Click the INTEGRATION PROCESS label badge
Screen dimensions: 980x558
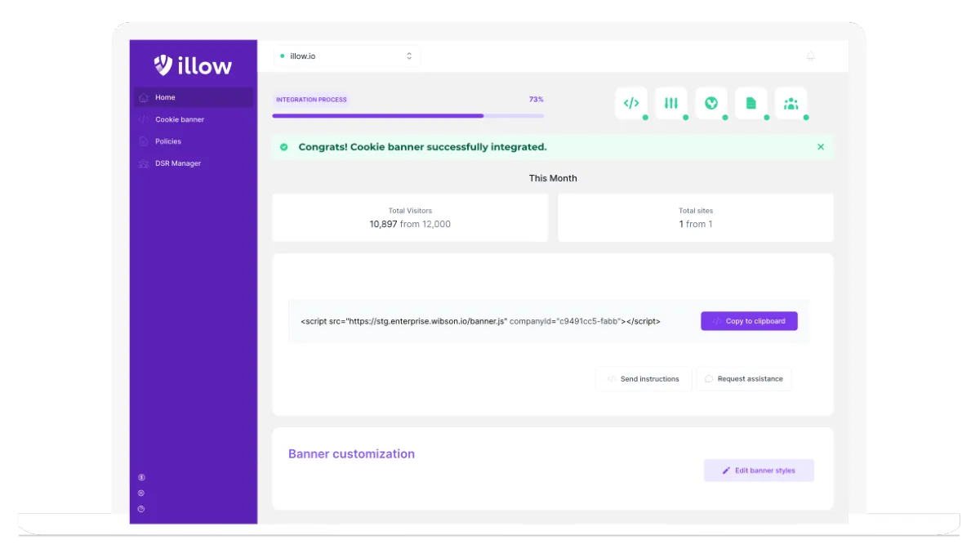click(311, 100)
